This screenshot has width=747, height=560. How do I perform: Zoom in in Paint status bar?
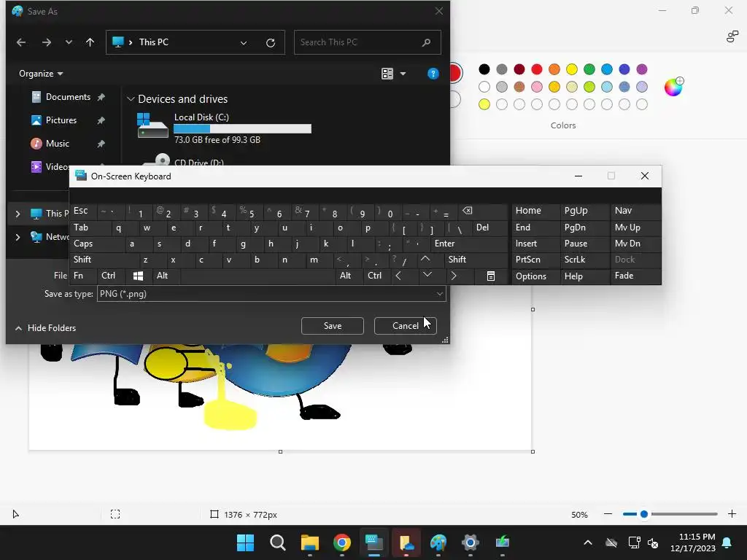click(x=732, y=514)
